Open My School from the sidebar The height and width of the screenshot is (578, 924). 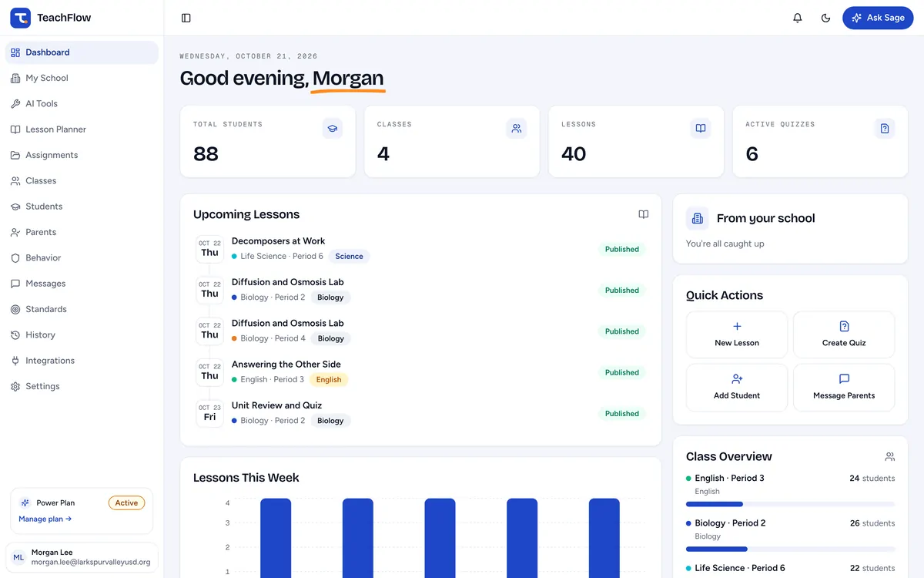point(82,78)
